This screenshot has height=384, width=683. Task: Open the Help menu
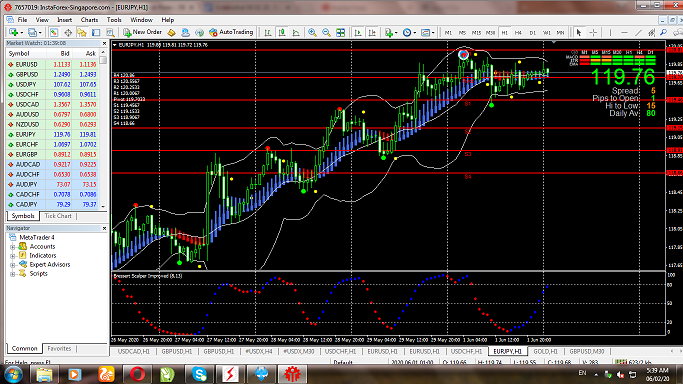coord(168,20)
